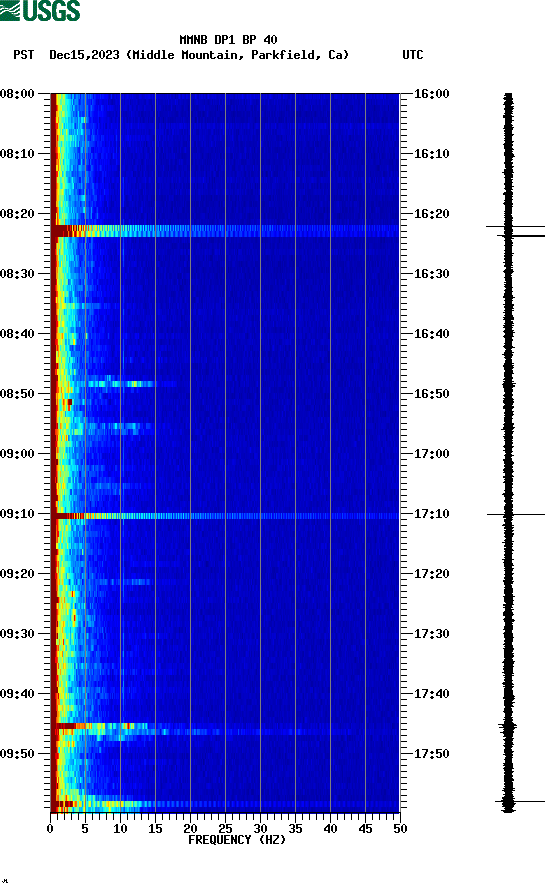Viewport: 552px width, 892px height.
Task: Click the 08:20 PST time label
Action: [x=18, y=213]
